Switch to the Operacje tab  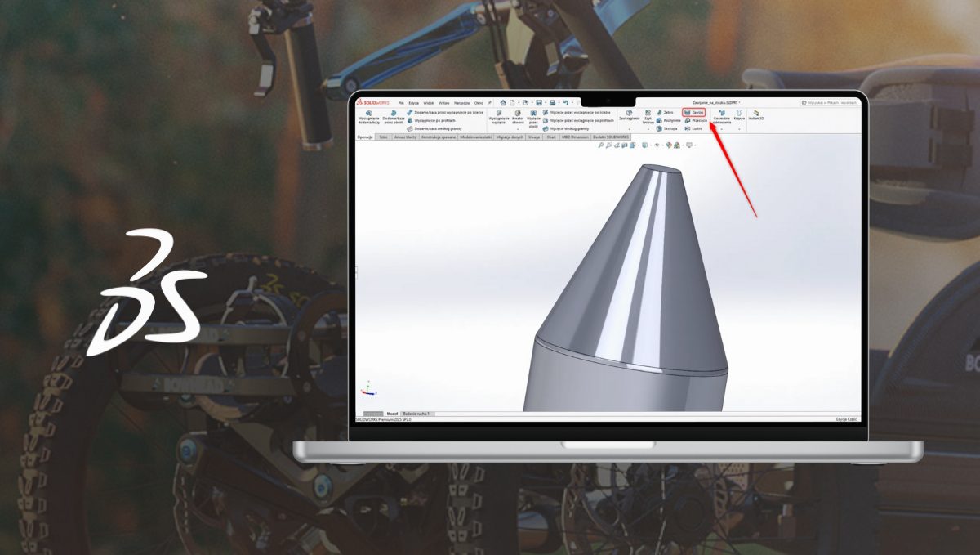coord(365,137)
